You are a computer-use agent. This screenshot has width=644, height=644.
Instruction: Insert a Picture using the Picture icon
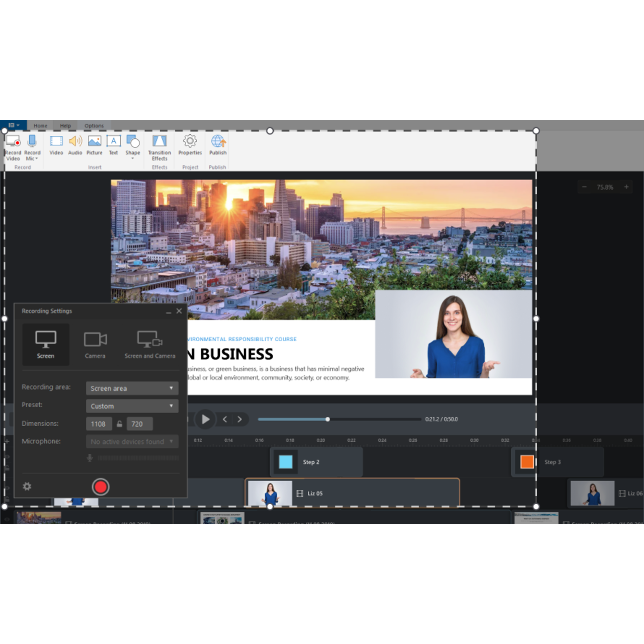[x=94, y=146]
